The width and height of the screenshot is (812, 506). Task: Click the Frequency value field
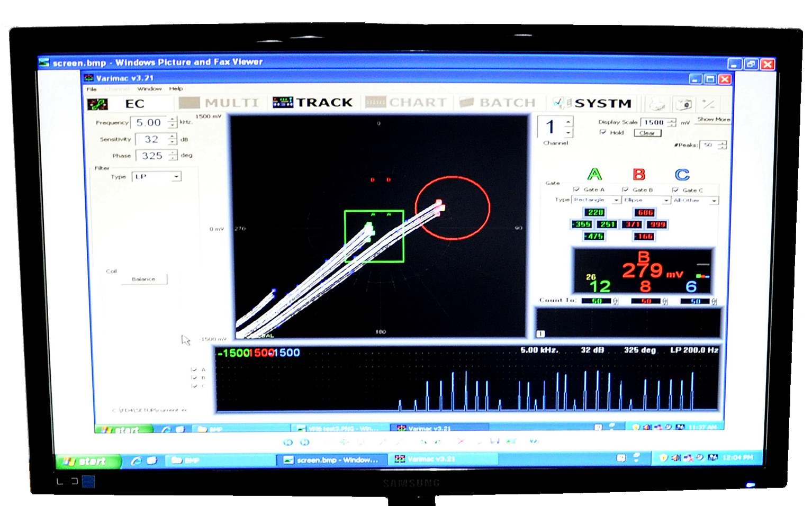point(149,123)
